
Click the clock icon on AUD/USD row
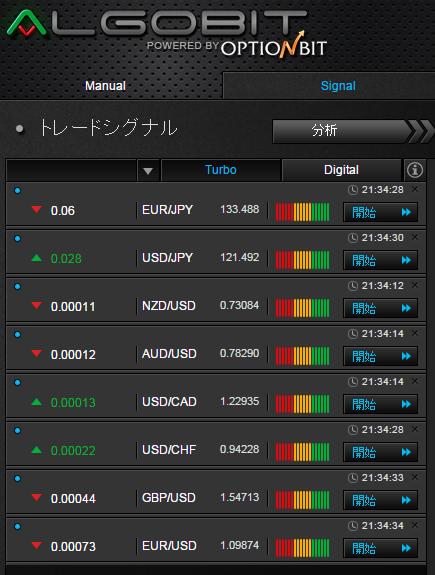tap(352, 334)
